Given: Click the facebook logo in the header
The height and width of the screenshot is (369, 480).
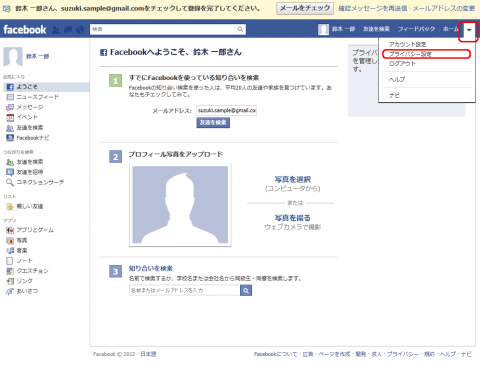Looking at the screenshot, I should pyautogui.click(x=25, y=30).
